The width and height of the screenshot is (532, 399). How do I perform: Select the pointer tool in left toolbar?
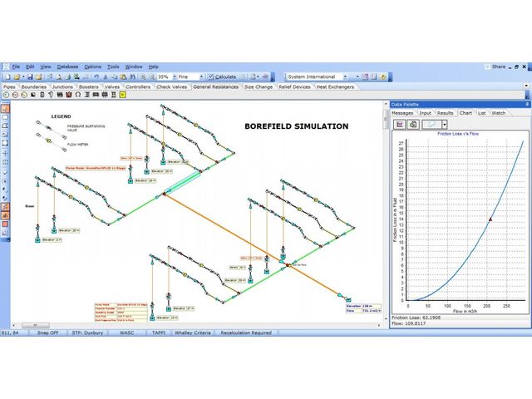tap(5, 106)
